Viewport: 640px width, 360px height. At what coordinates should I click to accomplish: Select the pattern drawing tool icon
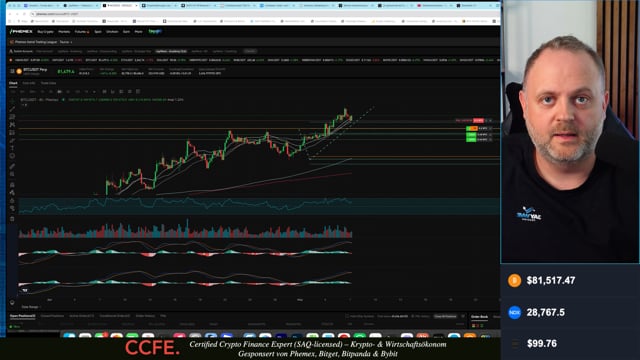(x=12, y=124)
